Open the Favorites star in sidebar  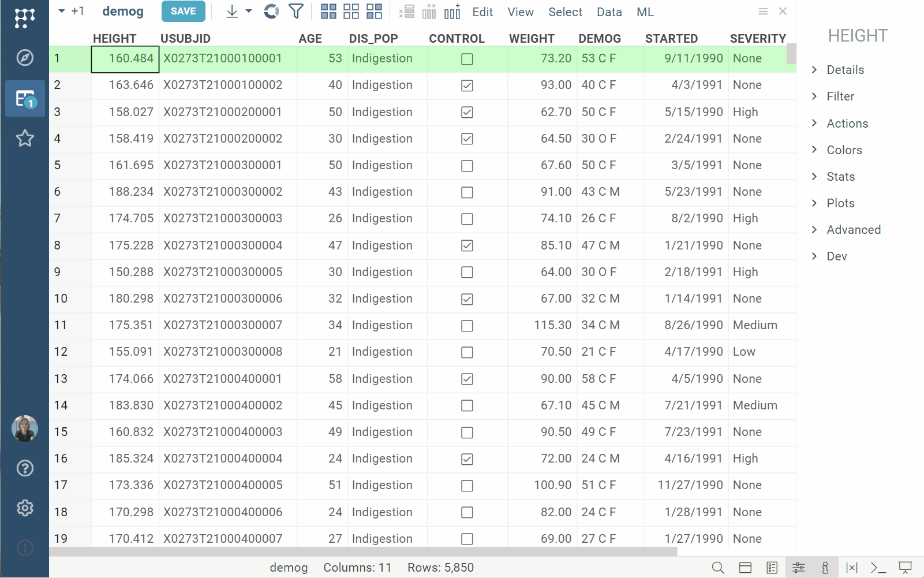coord(25,139)
